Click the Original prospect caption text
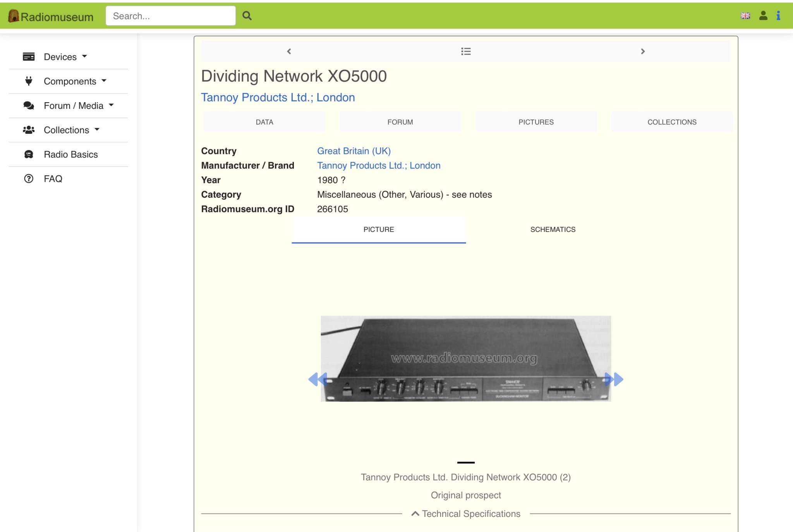 click(x=466, y=495)
